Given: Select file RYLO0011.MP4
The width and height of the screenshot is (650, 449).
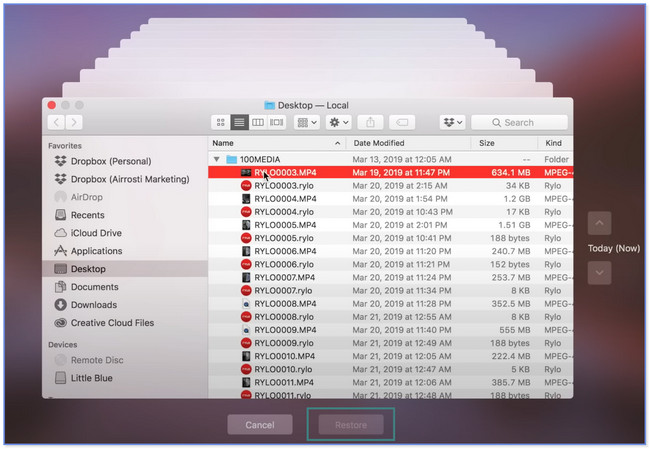Looking at the screenshot, I should click(x=390, y=383).
